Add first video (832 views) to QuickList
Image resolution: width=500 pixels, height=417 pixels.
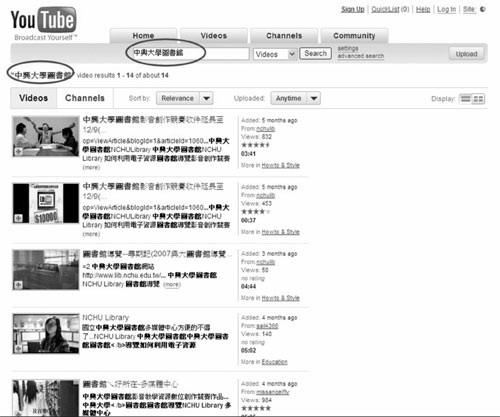click(x=18, y=151)
